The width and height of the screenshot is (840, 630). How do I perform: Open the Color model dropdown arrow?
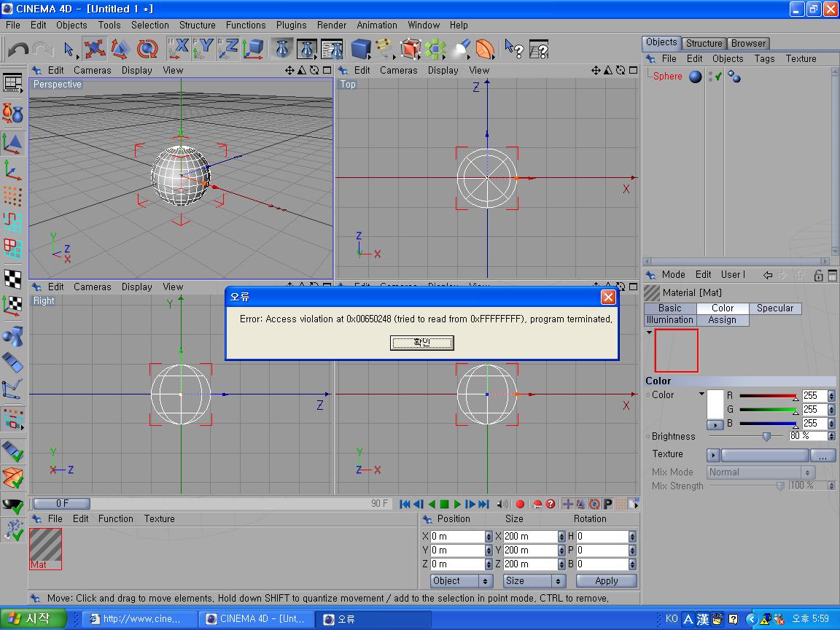(x=701, y=394)
